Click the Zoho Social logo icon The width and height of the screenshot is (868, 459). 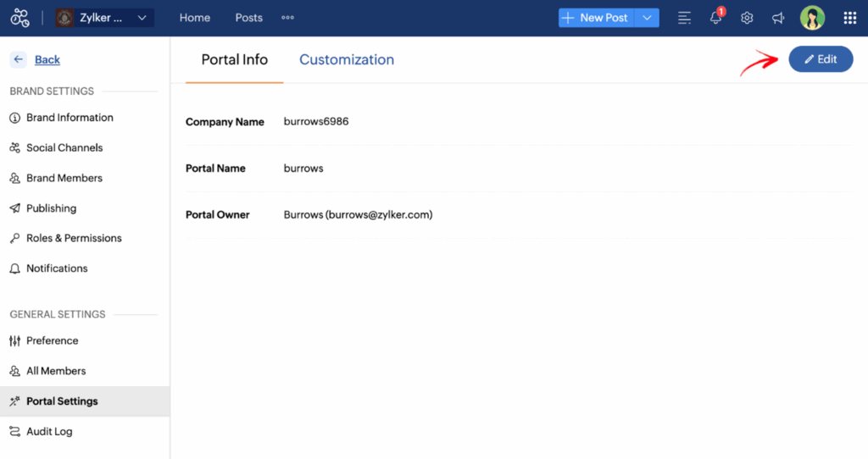(x=19, y=18)
